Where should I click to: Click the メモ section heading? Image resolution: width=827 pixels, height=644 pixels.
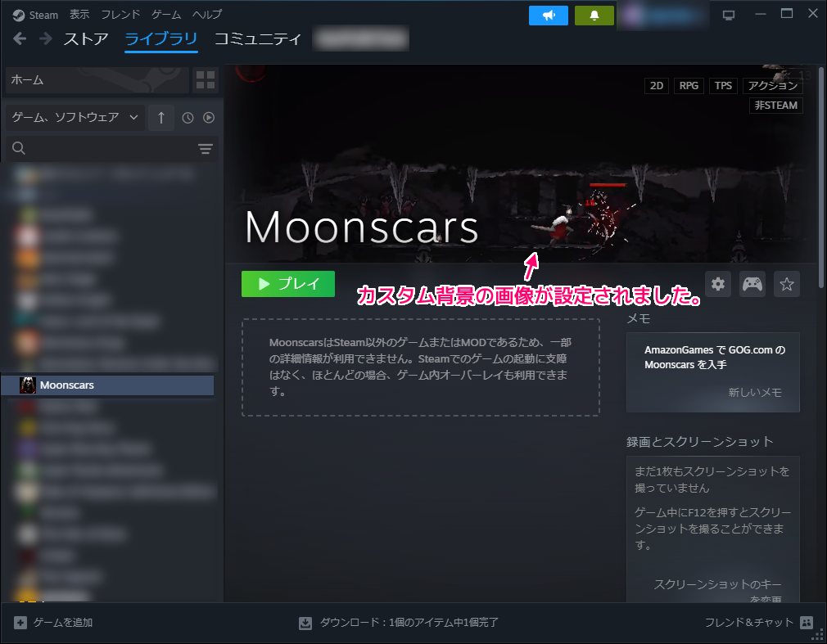click(638, 318)
